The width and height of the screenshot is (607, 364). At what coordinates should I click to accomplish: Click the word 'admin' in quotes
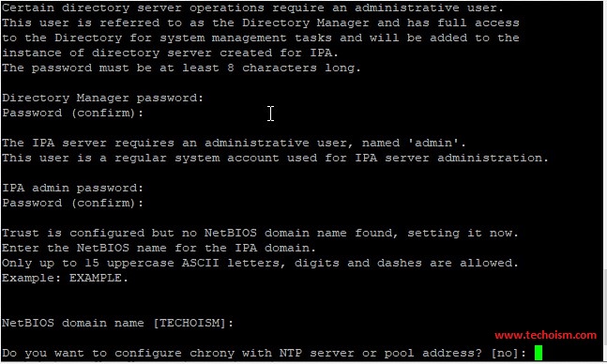click(433, 143)
